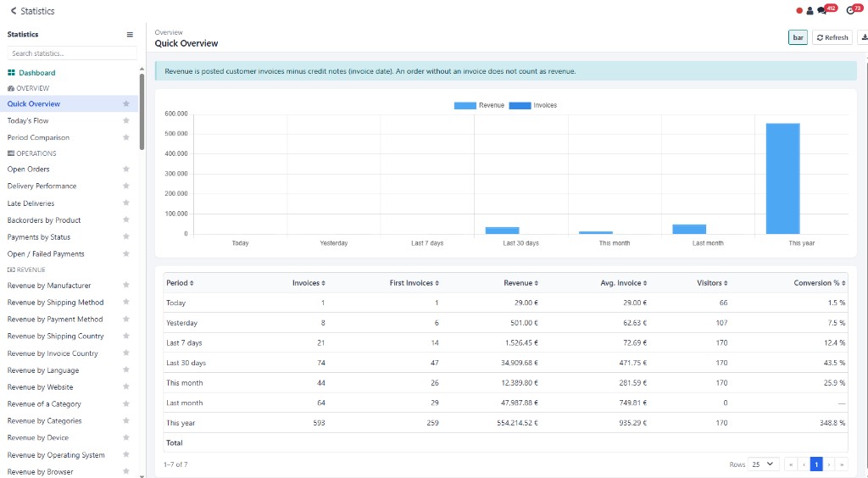Toggle Revenue series in chart legend
The image size is (868, 478).
479,105
